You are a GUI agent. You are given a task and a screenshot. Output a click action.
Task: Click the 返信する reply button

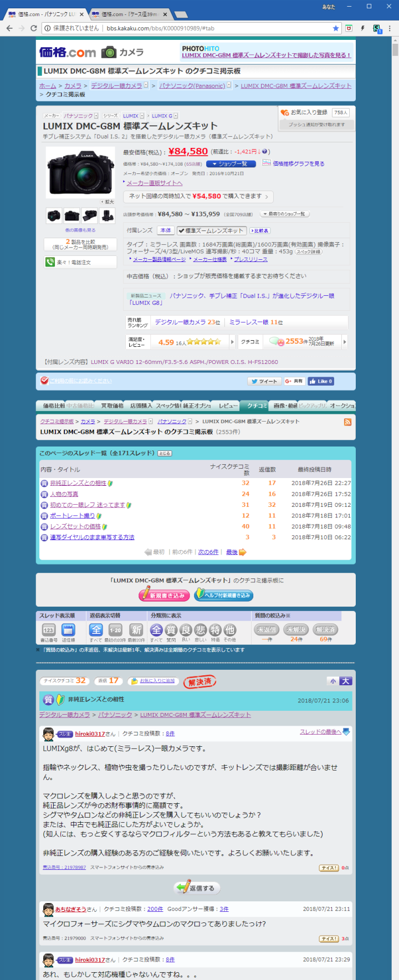[x=197, y=888]
